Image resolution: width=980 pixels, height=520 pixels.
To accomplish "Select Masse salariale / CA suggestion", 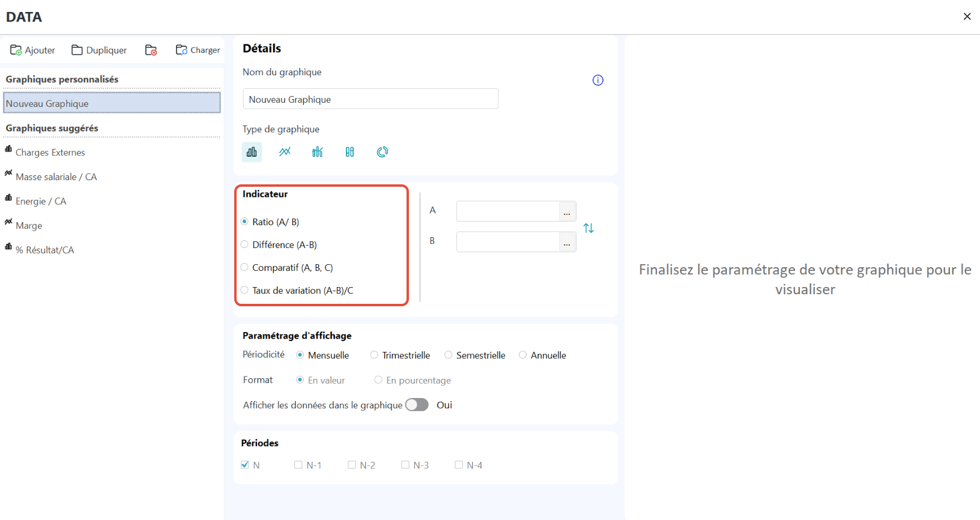I will click(56, 177).
